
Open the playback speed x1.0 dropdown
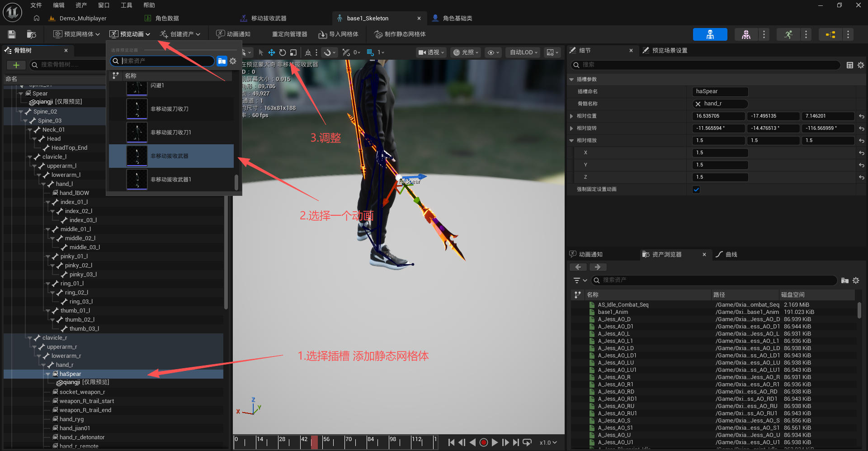click(x=548, y=442)
